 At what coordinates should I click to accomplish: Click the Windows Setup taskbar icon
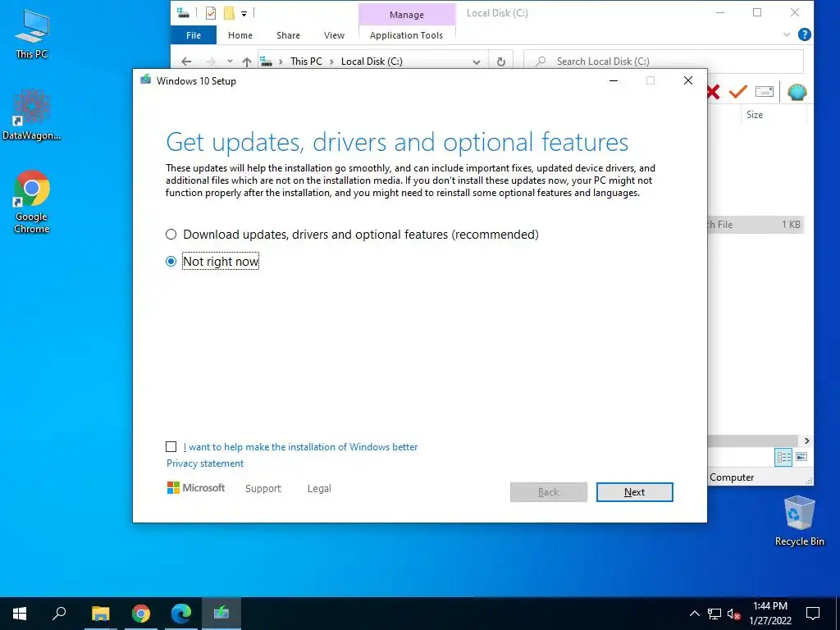221,614
